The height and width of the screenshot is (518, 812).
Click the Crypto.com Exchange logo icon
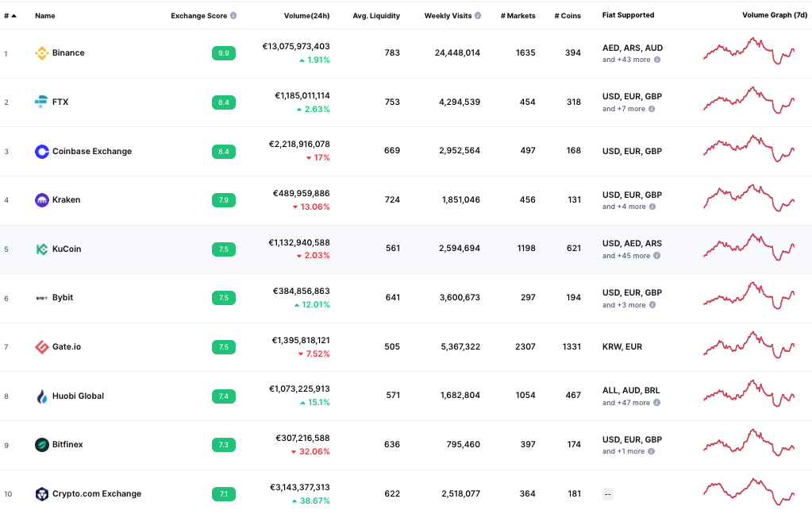pos(41,494)
